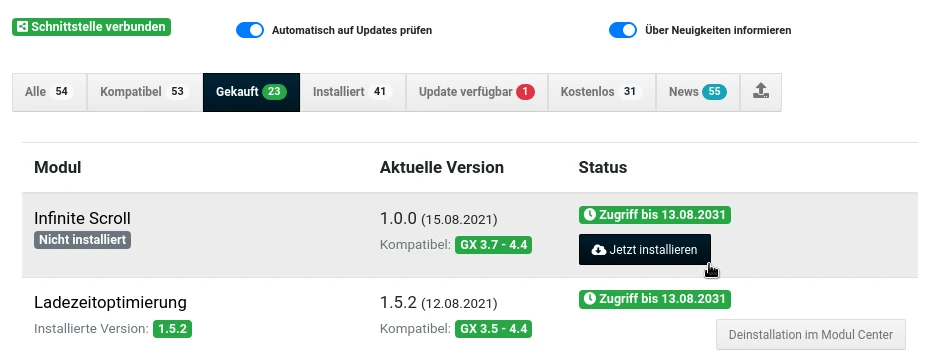Click clock icon in Infinite Scroll access badge
Image resolution: width=930 pixels, height=362 pixels.
590,215
